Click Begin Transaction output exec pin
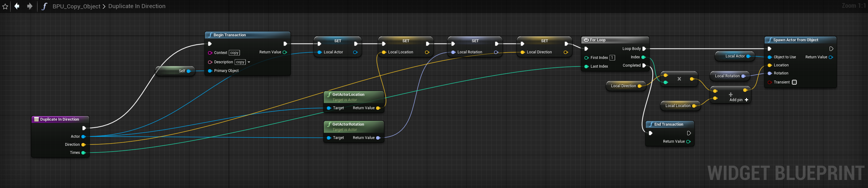 tap(285, 43)
